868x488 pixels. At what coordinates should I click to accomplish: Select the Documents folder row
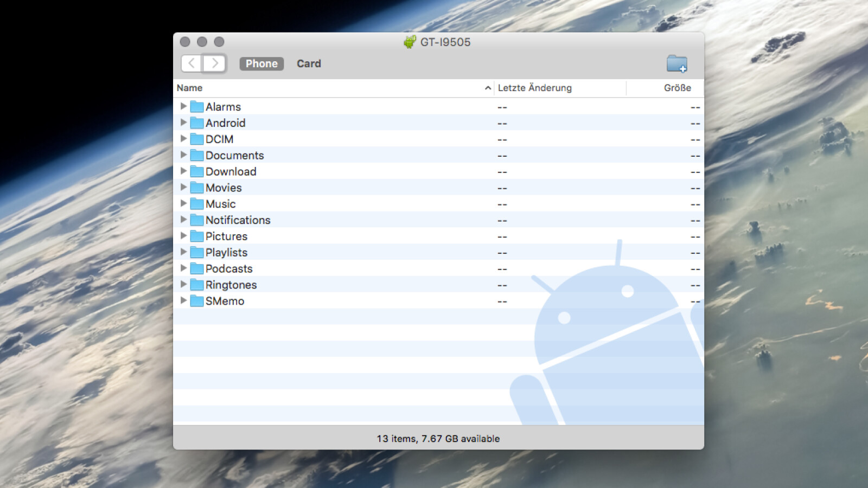pyautogui.click(x=438, y=155)
